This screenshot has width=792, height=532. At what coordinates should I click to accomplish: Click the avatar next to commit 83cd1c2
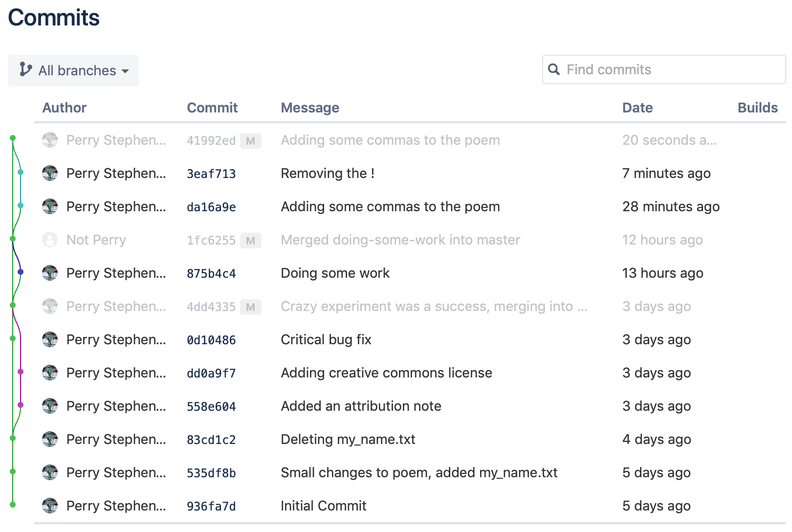point(50,440)
